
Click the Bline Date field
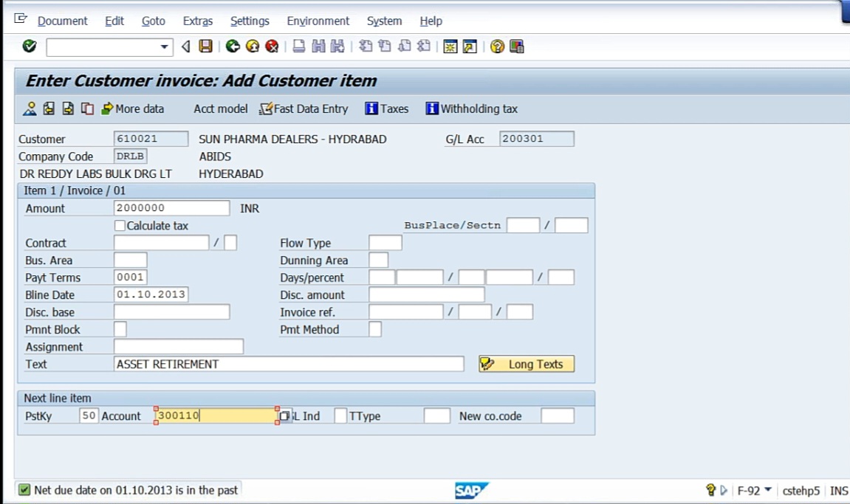pyautogui.click(x=151, y=295)
